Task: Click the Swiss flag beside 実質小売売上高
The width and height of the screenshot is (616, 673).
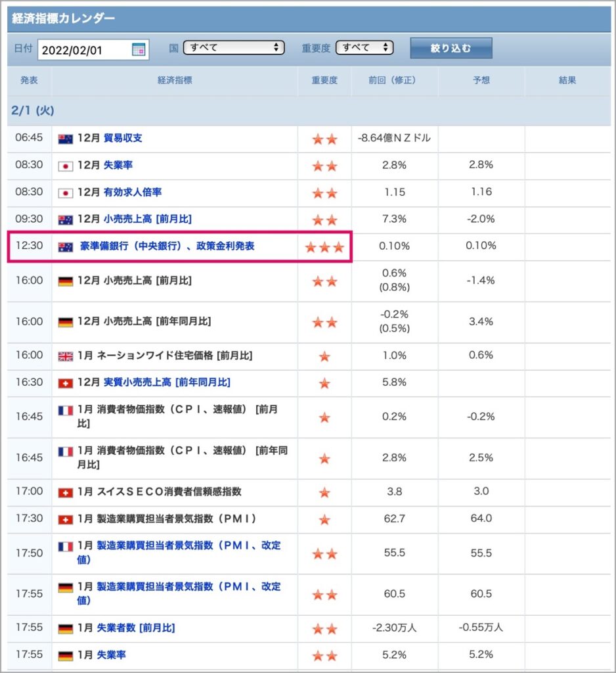Action: coord(66,383)
